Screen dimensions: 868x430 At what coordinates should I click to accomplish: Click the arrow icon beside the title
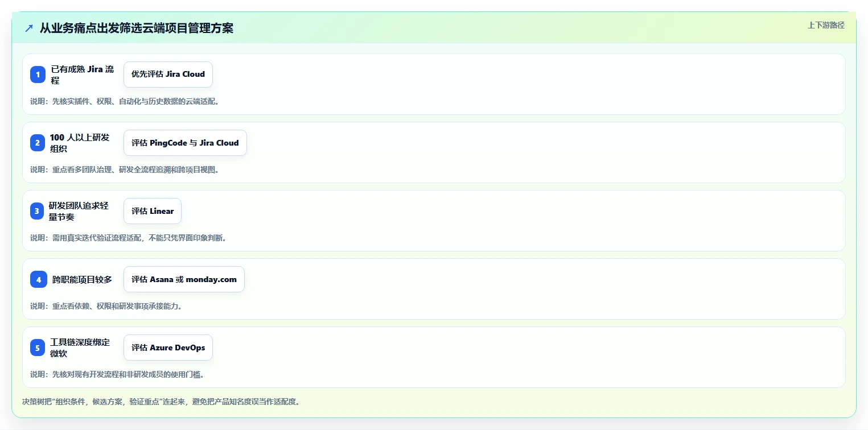[x=29, y=28]
